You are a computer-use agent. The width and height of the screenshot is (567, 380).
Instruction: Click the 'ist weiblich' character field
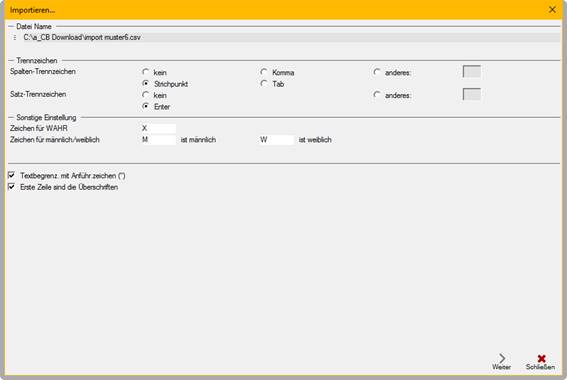pyautogui.click(x=277, y=140)
